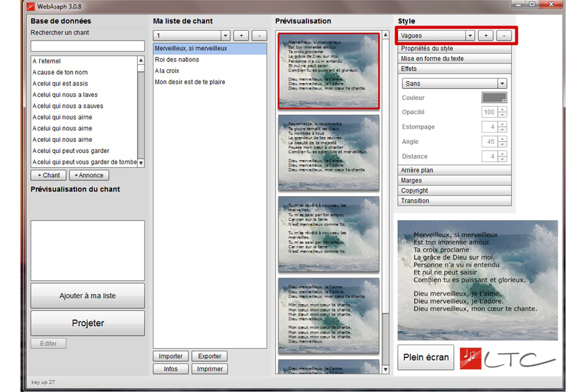This screenshot has width=588, height=392.
Task: Pick the Couleur effect swatch
Action: [494, 97]
